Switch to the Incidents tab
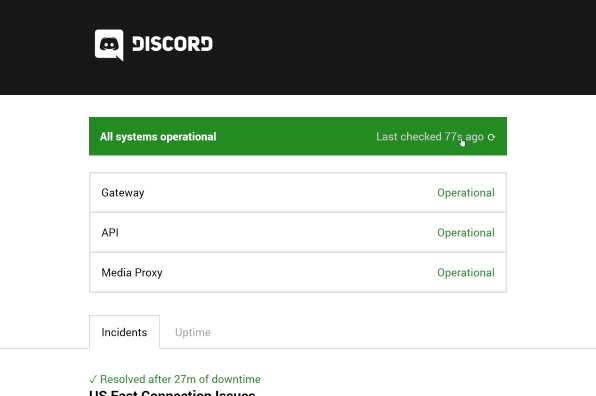 point(124,332)
